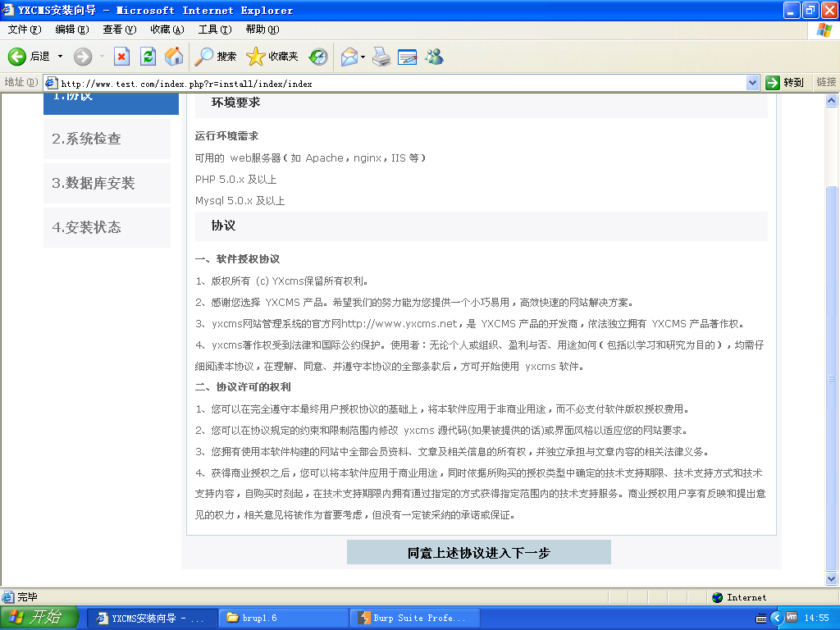Image resolution: width=840 pixels, height=630 pixels.
Task: Click the green Go arrow button 转到
Action: click(785, 83)
